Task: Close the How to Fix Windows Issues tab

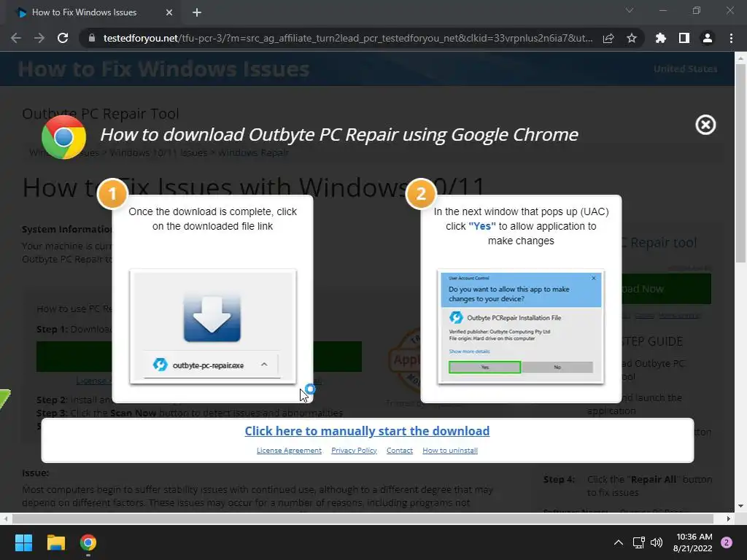Action: (169, 12)
